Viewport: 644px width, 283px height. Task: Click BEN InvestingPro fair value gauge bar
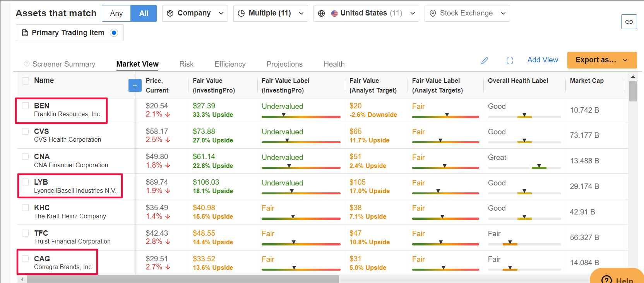(301, 116)
